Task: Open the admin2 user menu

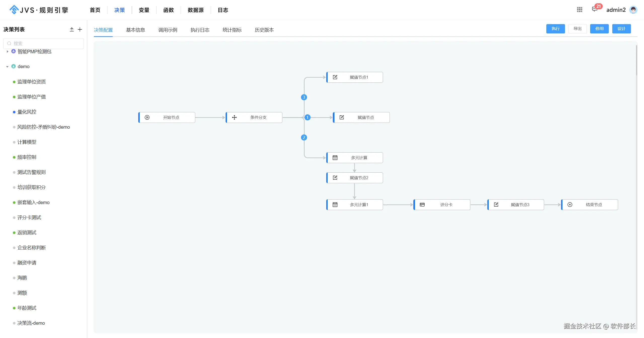Action: tap(616, 10)
